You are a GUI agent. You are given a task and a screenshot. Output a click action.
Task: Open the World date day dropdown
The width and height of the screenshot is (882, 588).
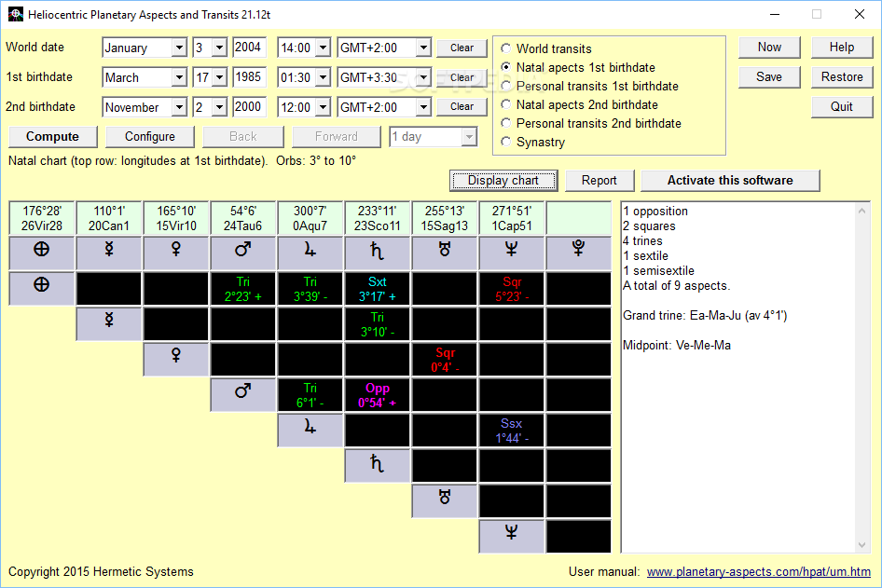pos(220,48)
